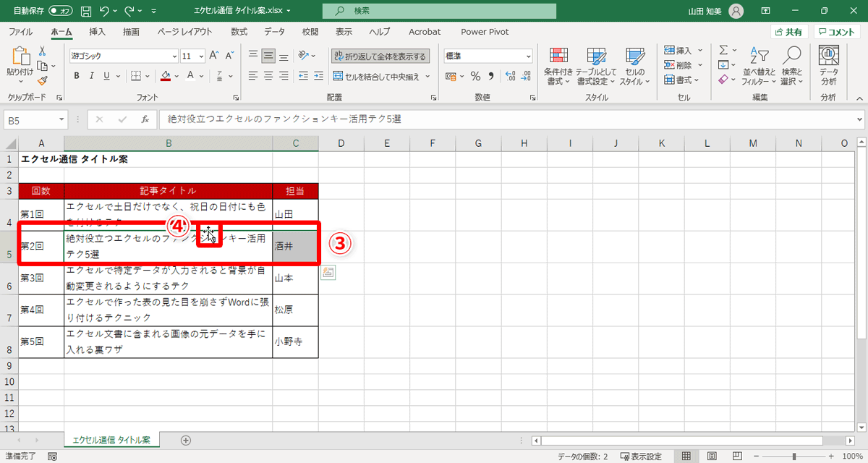Screen dimensions: 868x463
Task: Toggle wrap text (折り返して全体を表示する)
Action: click(380, 56)
